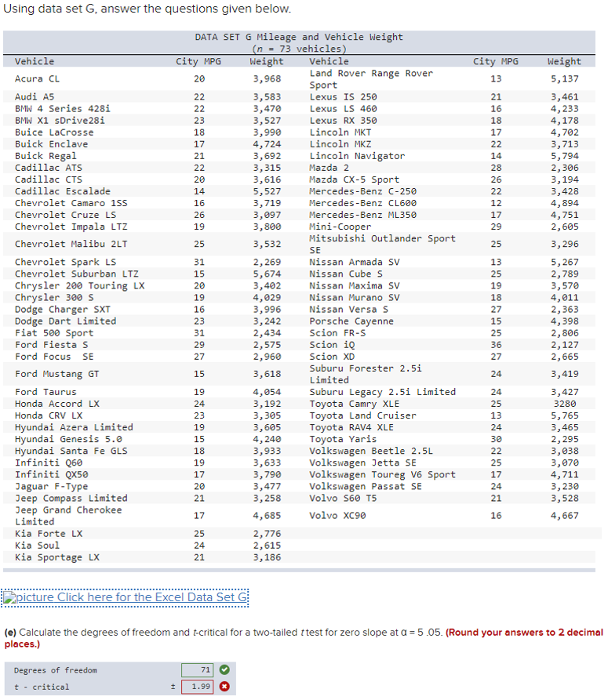Select the 'Scion iQ' row label
608x700 pixels.
(x=332, y=345)
